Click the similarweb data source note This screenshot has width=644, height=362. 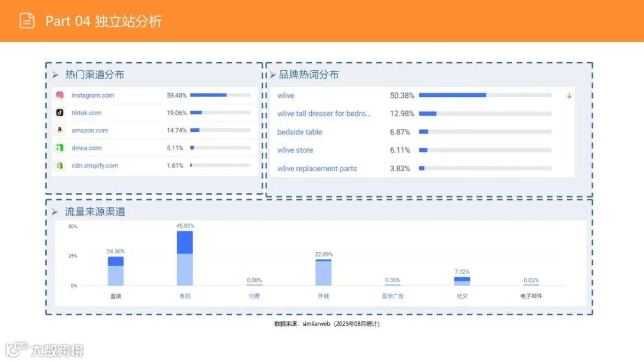pos(327,324)
